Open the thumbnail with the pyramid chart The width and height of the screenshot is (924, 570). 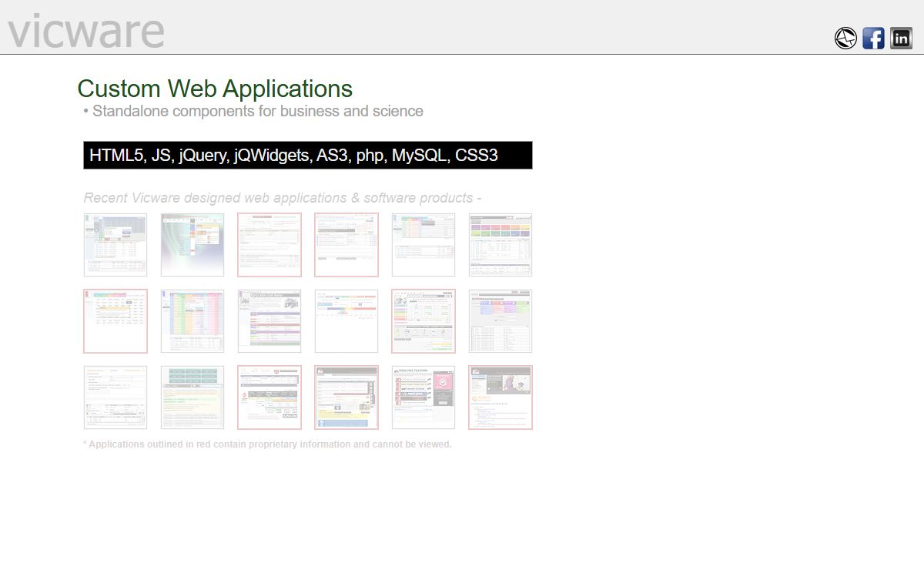pyautogui.click(x=346, y=321)
